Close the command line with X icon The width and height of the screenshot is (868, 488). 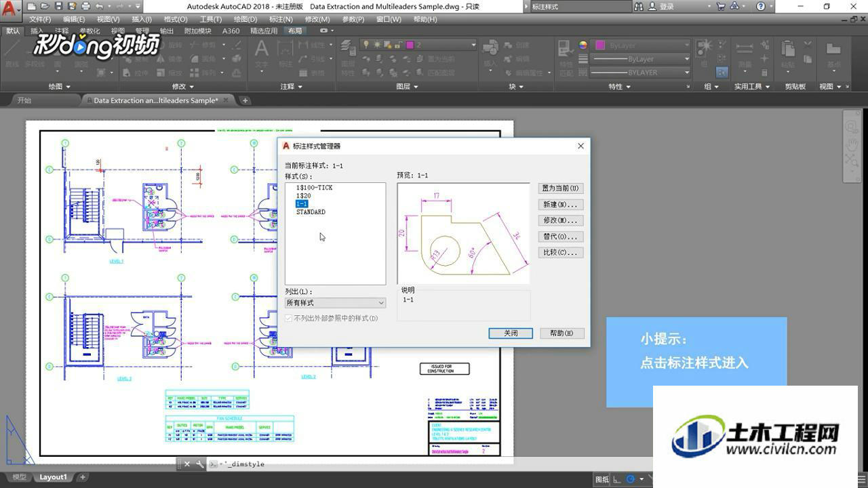[188, 464]
